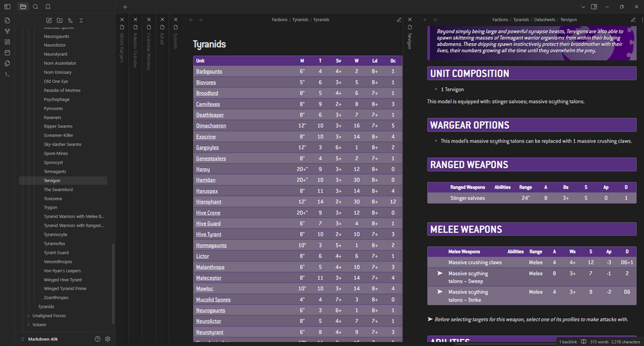Open the Markdown 40k vault switcher
Image resolution: width=644 pixels, height=346 pixels.
[x=40, y=339]
